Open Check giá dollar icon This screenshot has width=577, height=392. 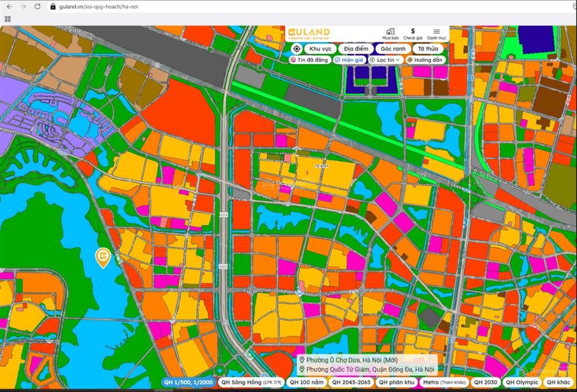(x=413, y=34)
